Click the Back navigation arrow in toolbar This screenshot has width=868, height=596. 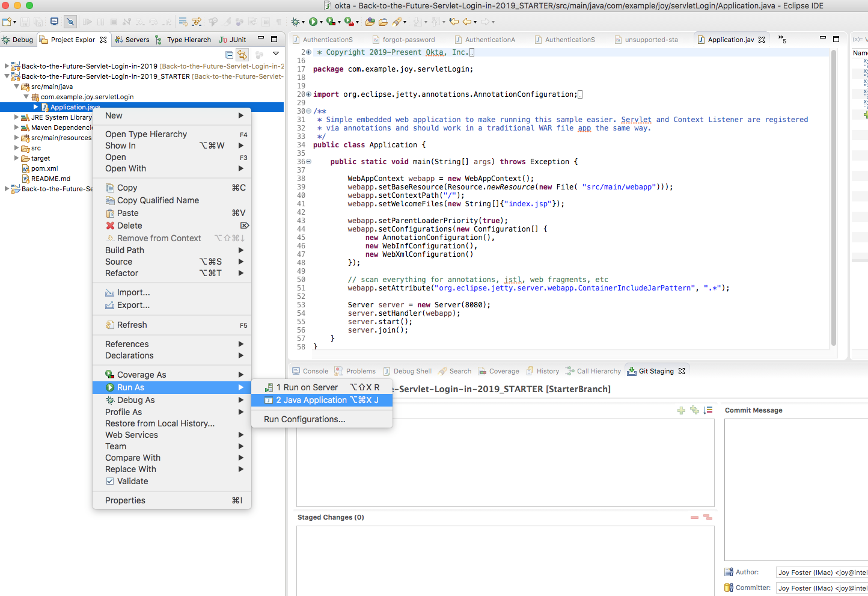click(x=466, y=22)
